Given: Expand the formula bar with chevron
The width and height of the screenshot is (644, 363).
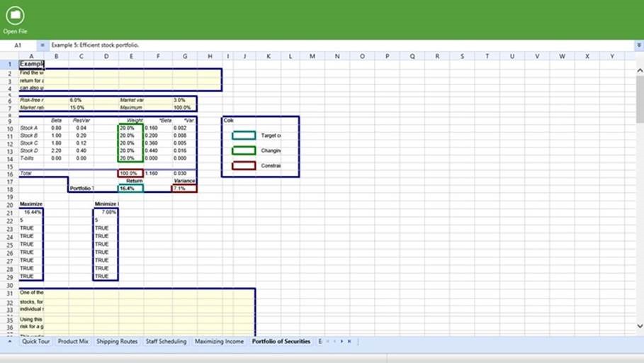Looking at the screenshot, I should (639, 45).
